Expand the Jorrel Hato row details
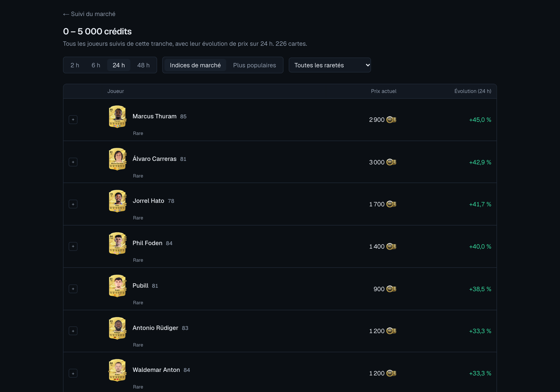The height and width of the screenshot is (392, 560). pyautogui.click(x=73, y=204)
